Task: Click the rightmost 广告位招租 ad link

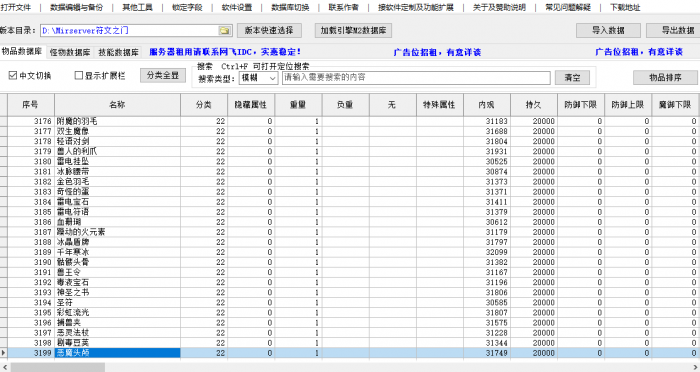Action: 639,52
